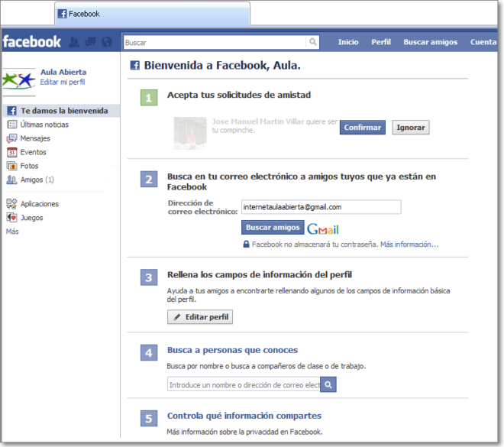This screenshot has height=447, width=504.
Task: Click the Facebook favicon on browser tab
Action: 62,14
